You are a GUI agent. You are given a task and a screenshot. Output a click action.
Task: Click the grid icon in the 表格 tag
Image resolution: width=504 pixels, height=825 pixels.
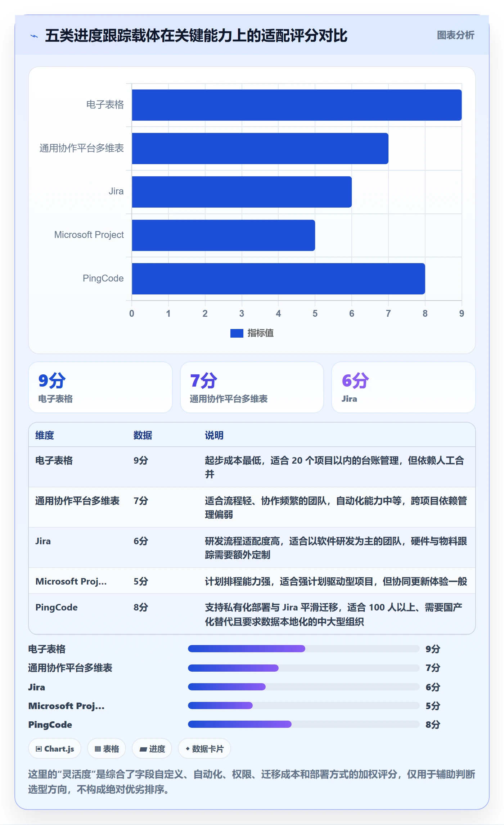click(98, 749)
